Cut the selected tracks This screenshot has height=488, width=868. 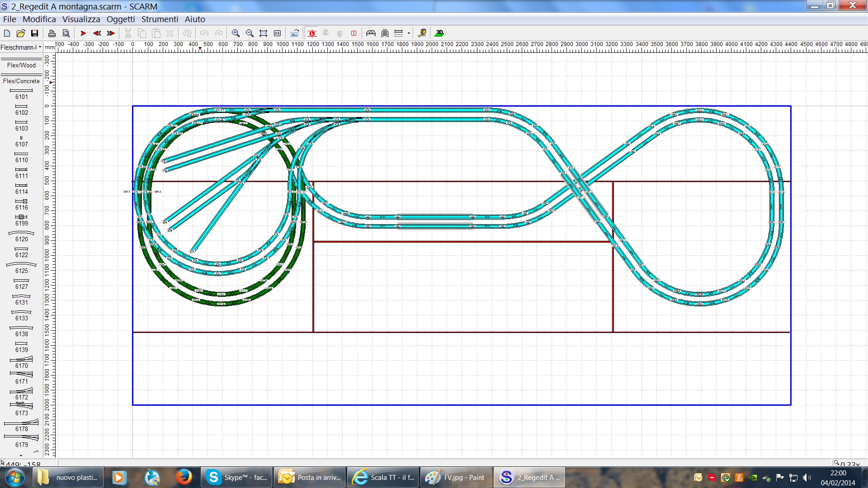(x=128, y=33)
